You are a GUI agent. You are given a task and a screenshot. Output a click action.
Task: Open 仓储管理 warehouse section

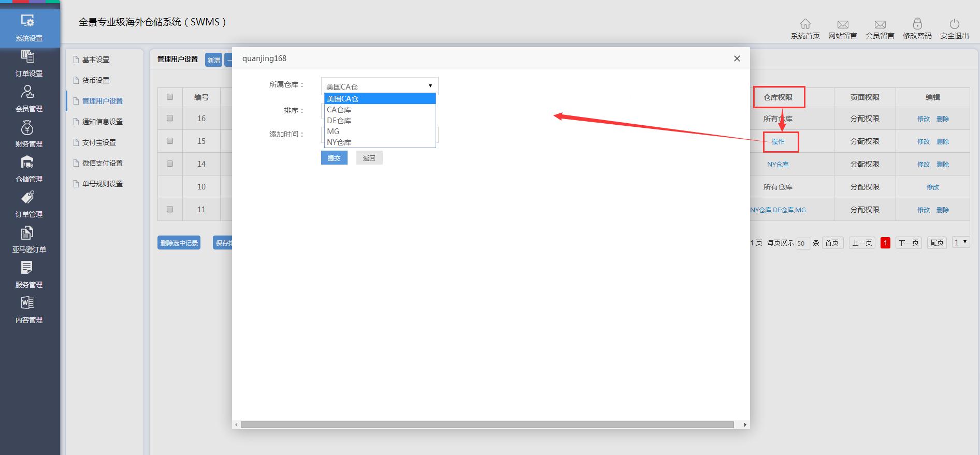click(28, 169)
